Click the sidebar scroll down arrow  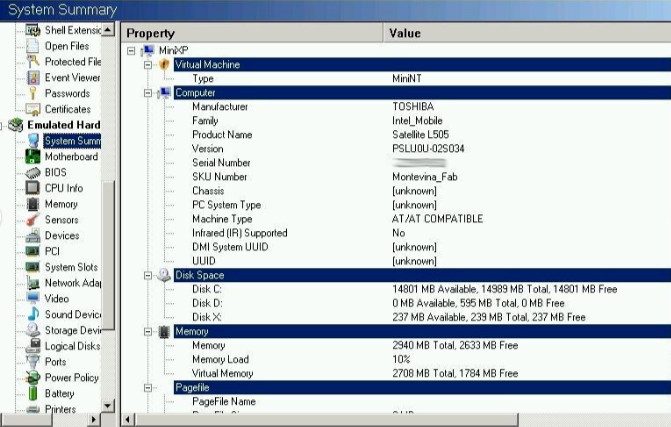pyautogui.click(x=108, y=406)
